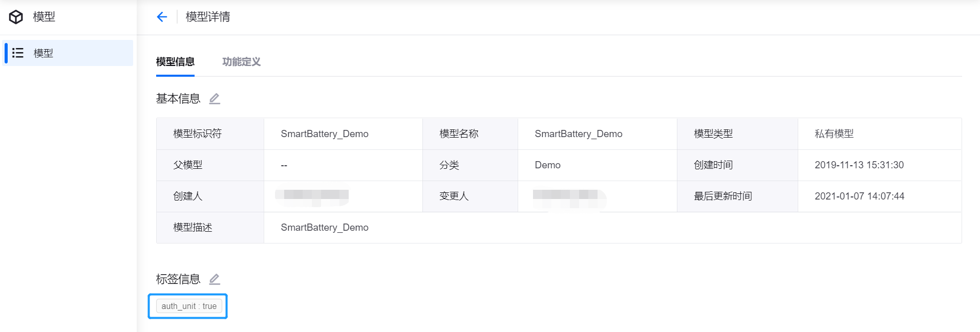Select the highlighted 模型 sidebar menu label
Viewport: 980px width, 332px height.
(44, 53)
